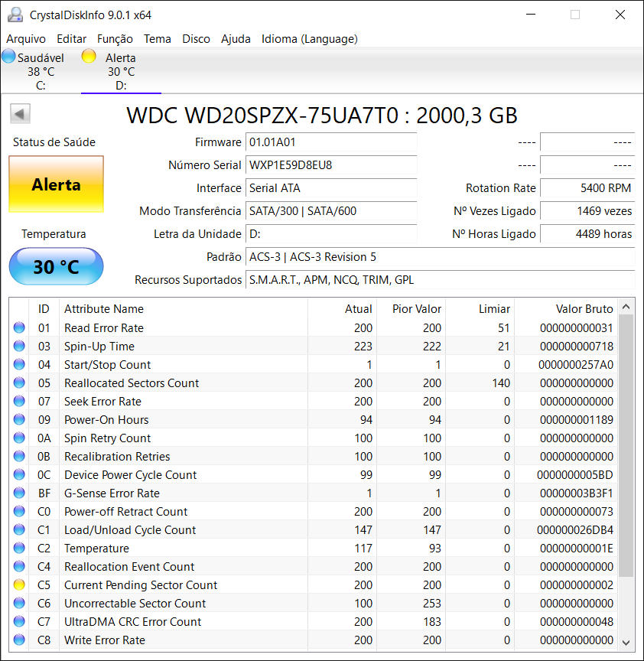644x661 pixels.
Task: Click the Valor Bruto column header
Action: (x=566, y=309)
